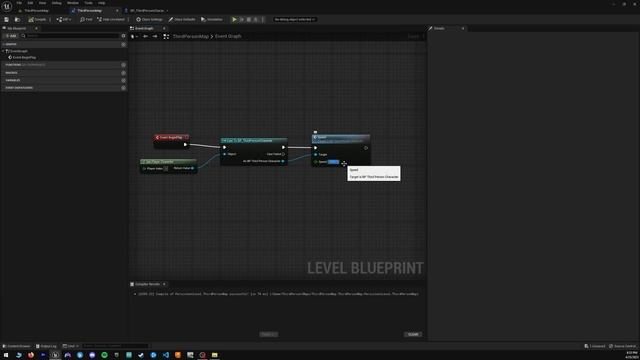Viewport: 640px width, 360px height.
Task: Click the Speed value field on node
Action: click(333, 162)
